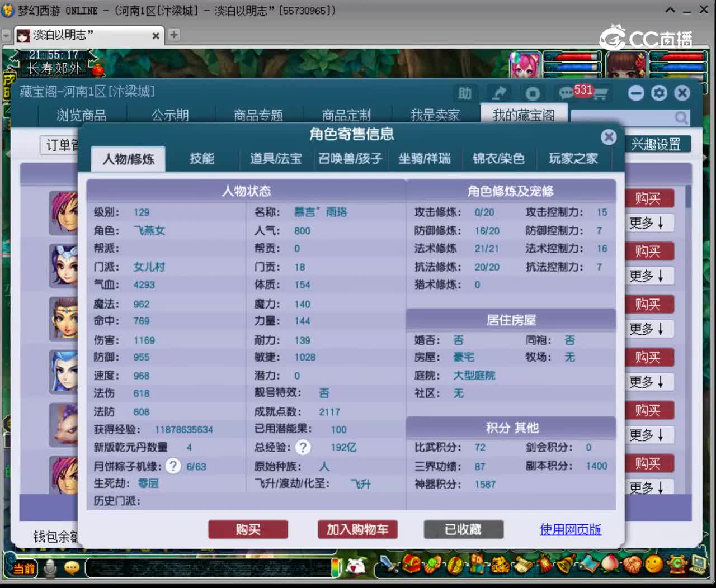Click the pink-haired character portrait at top
This screenshot has width=716, height=588.
(x=525, y=64)
